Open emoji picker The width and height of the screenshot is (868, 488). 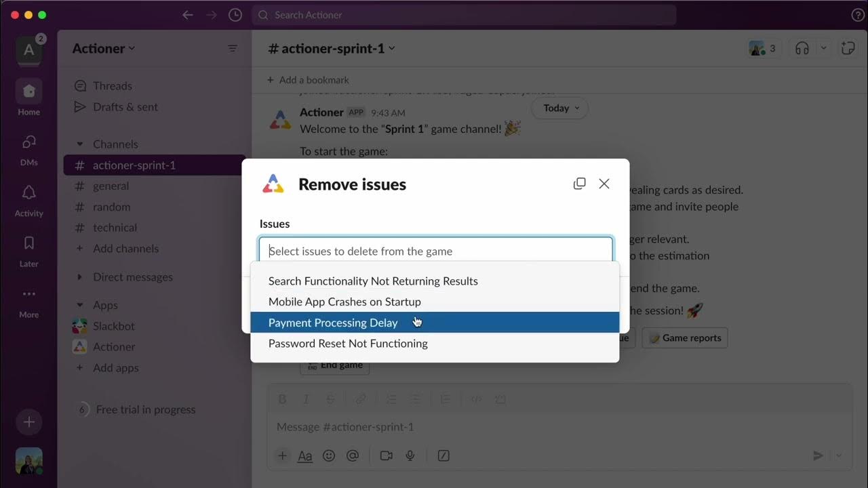coord(329,456)
